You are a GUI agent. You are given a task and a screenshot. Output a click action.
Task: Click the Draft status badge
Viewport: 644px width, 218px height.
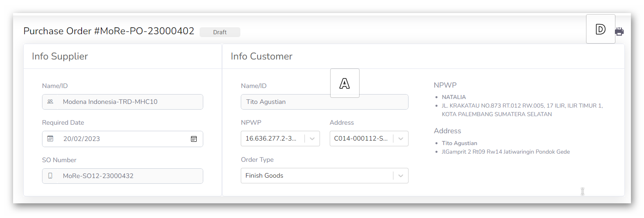click(220, 32)
